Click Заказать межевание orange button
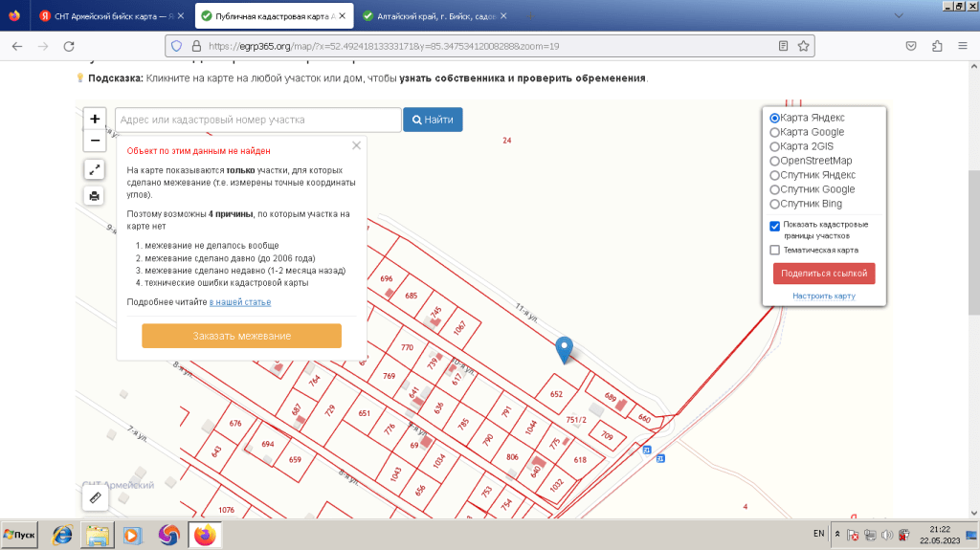 tap(241, 336)
